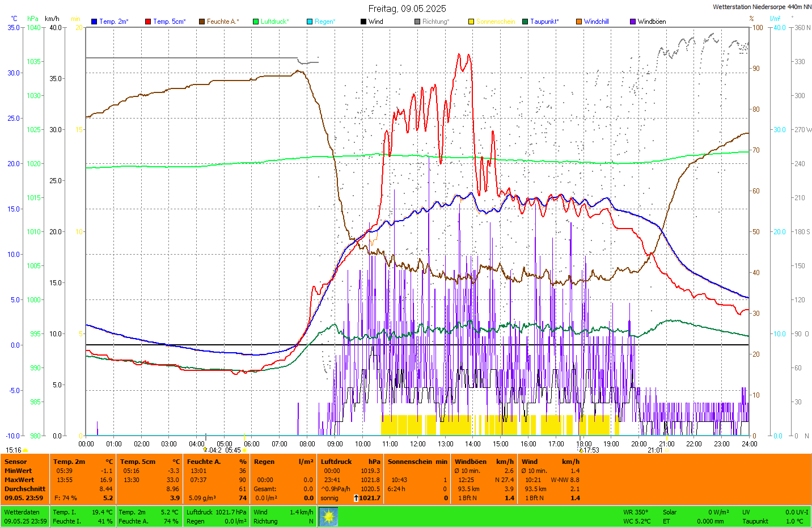Click the blue Temp. 2m legend square
The height and width of the screenshot is (528, 812).
click(94, 22)
